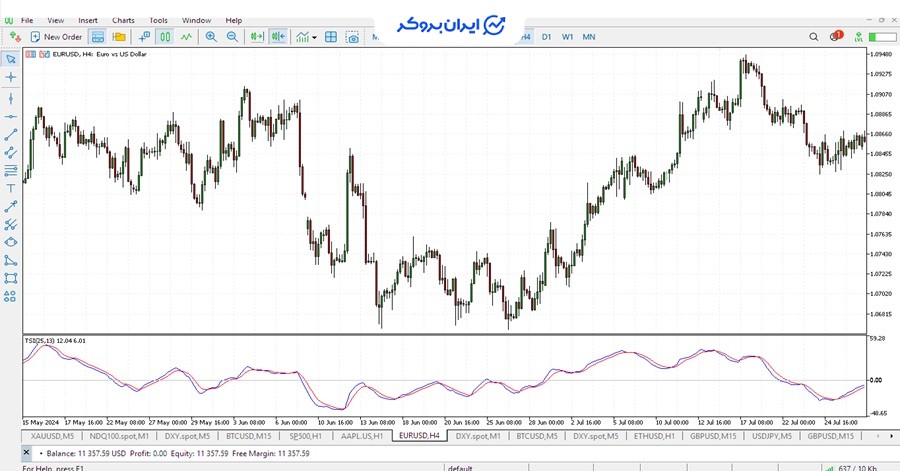Image resolution: width=900 pixels, height=471 pixels.
Task: Select the EURUSD,H4 chart tab
Action: (420, 435)
